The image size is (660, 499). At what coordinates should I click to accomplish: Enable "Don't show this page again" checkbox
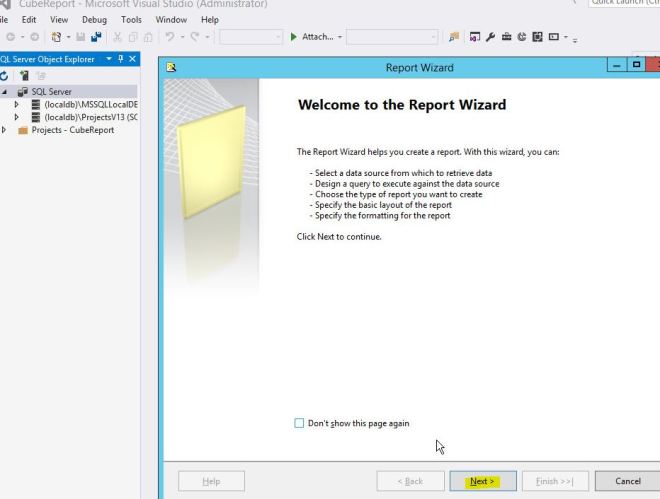pyautogui.click(x=299, y=423)
